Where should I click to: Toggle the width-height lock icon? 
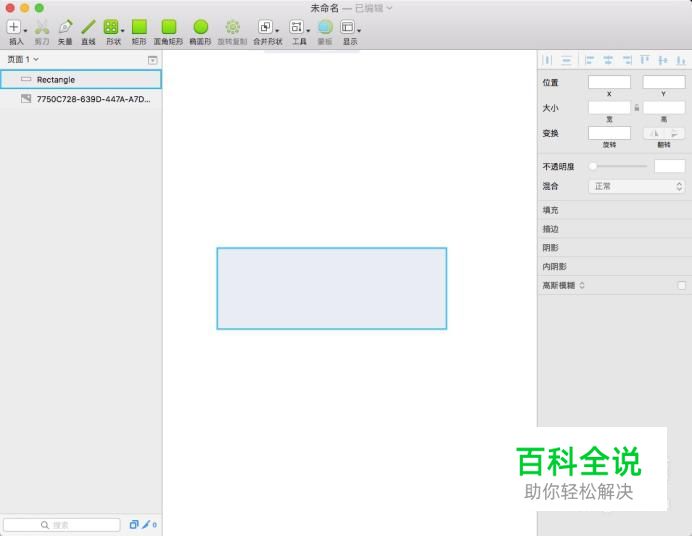point(636,107)
